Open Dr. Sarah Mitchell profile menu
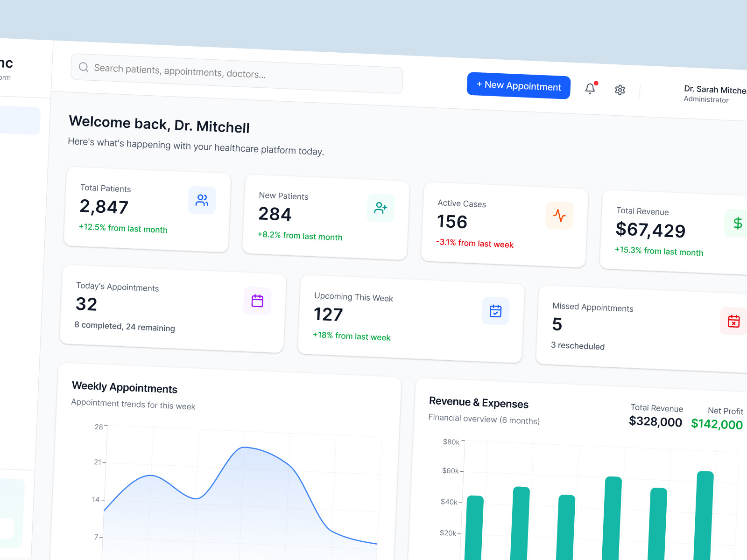747x560 pixels. tap(714, 94)
